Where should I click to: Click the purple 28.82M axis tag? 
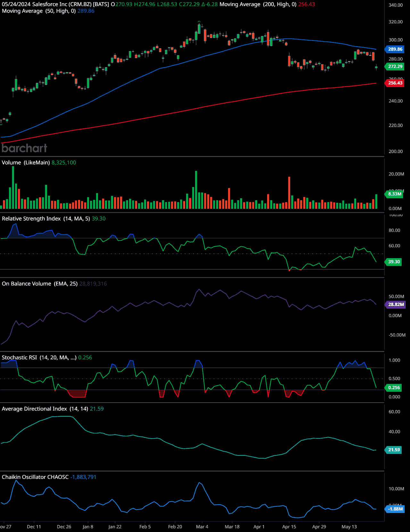pyautogui.click(x=396, y=305)
